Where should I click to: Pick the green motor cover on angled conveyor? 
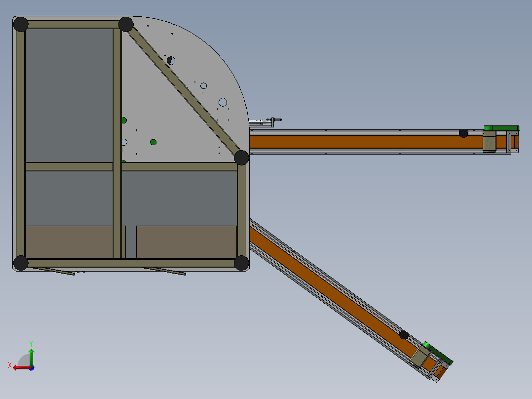[x=438, y=353]
